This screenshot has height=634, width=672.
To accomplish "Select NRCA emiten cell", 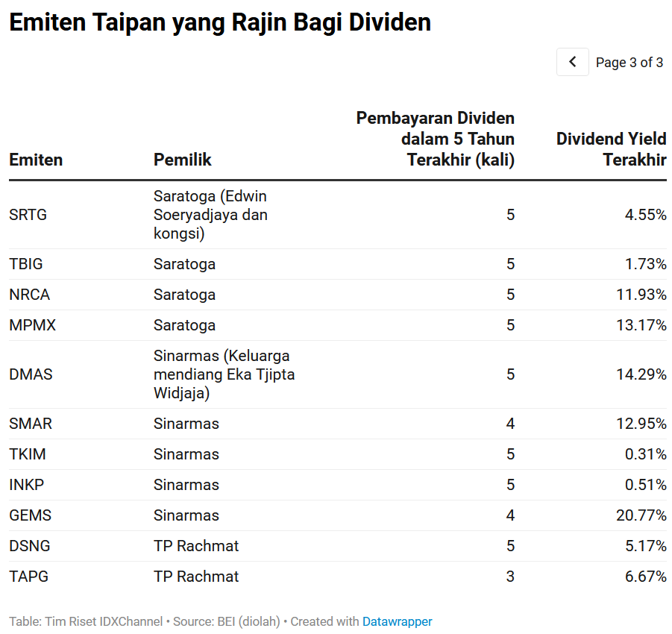I will (30, 295).
